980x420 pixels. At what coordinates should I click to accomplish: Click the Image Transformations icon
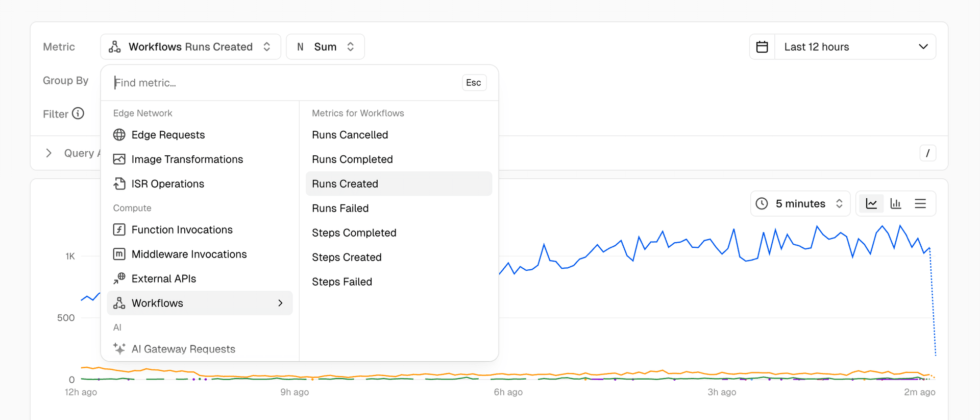pos(119,159)
